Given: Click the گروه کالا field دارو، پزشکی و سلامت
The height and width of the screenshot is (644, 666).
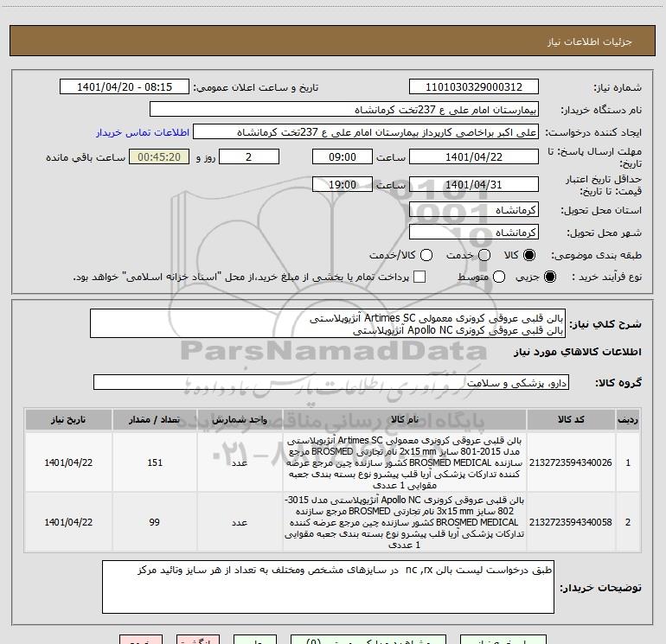Looking at the screenshot, I should pyautogui.click(x=331, y=382).
